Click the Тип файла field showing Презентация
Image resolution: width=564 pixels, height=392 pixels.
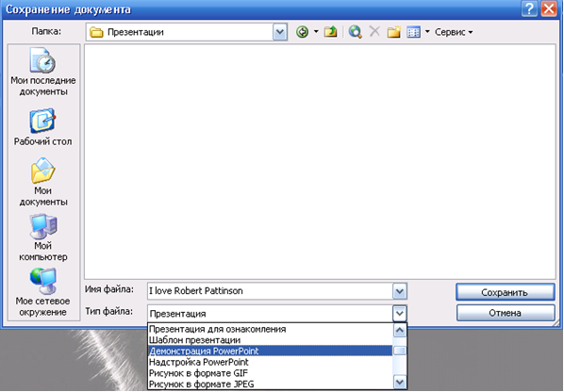(270, 314)
